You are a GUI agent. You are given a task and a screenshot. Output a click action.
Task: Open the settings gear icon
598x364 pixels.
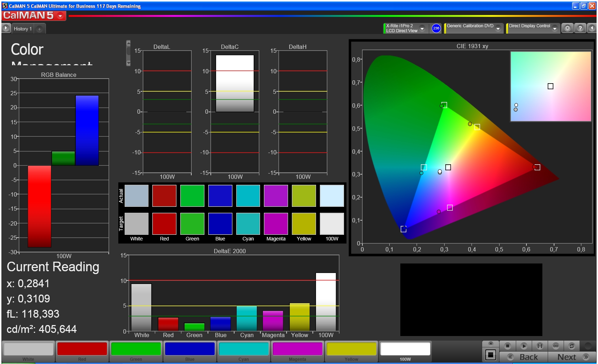pos(567,28)
